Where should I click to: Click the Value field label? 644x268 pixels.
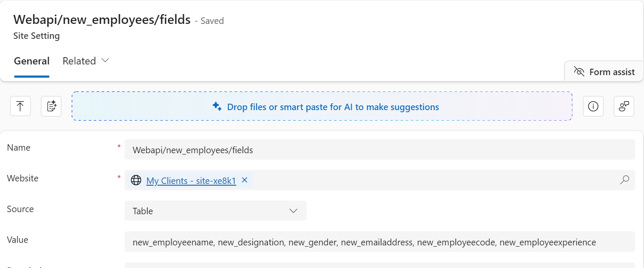pyautogui.click(x=18, y=240)
